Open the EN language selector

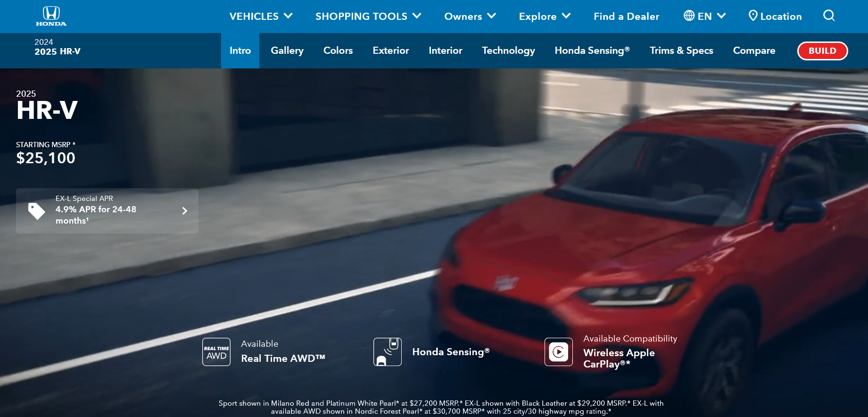(x=705, y=16)
